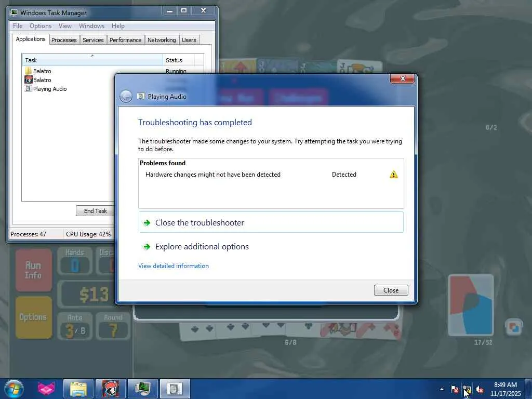Viewport: 532px width, 399px height.
Task: Click Processes: 47 in status bar
Action: pyautogui.click(x=28, y=234)
